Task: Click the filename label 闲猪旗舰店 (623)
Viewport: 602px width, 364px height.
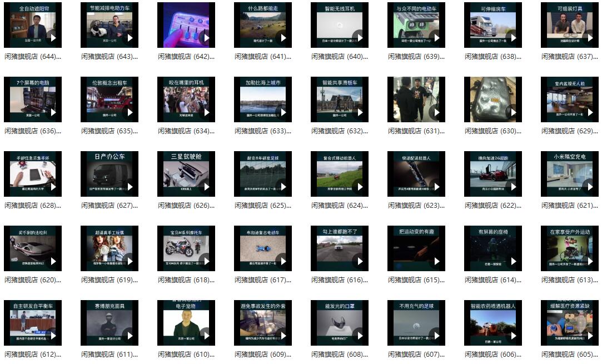Action: click(416, 206)
